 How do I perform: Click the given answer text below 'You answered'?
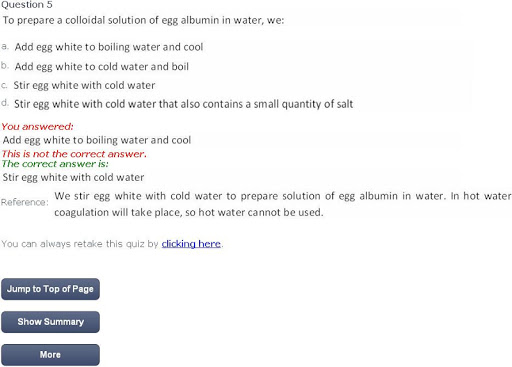(x=97, y=140)
